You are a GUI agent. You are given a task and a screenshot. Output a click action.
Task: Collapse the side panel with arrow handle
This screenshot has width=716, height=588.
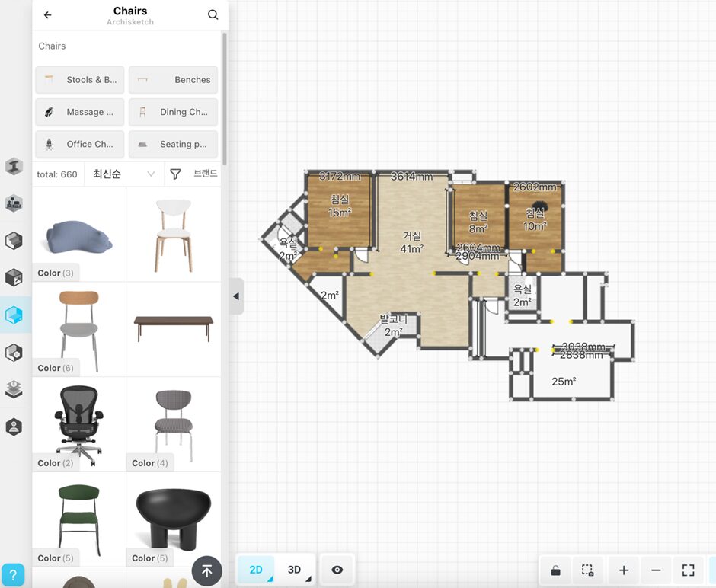point(236,296)
